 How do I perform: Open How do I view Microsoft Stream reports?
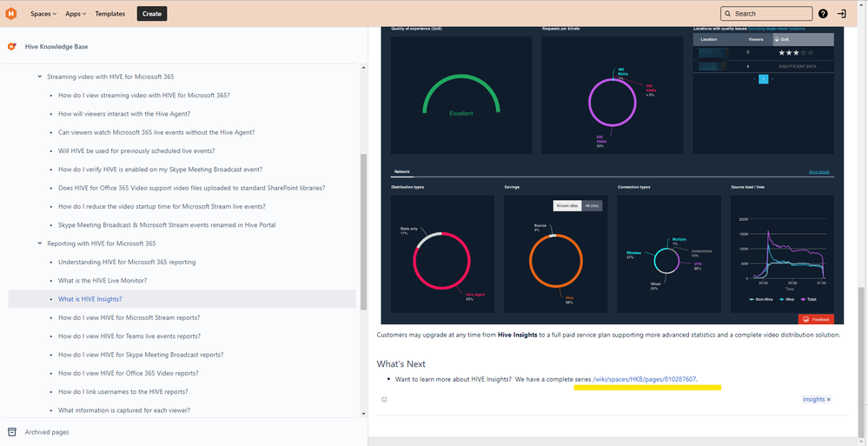click(x=129, y=317)
